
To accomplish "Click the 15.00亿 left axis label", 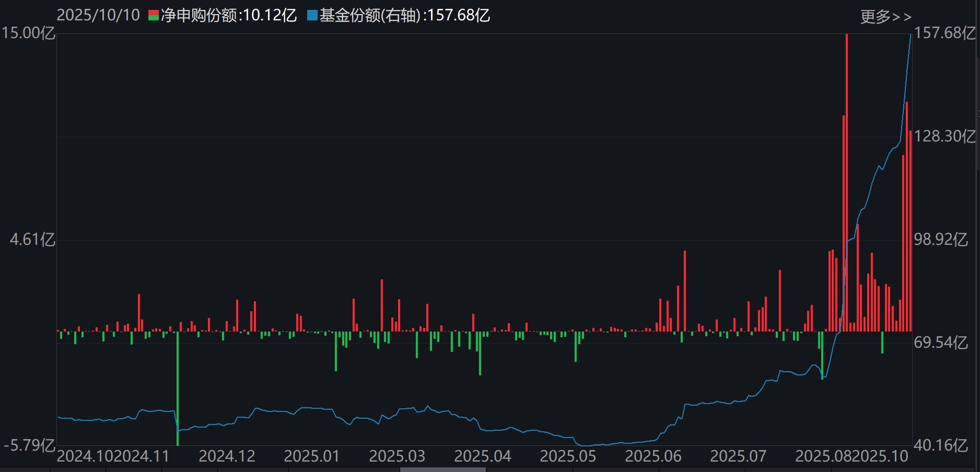I will [28, 33].
